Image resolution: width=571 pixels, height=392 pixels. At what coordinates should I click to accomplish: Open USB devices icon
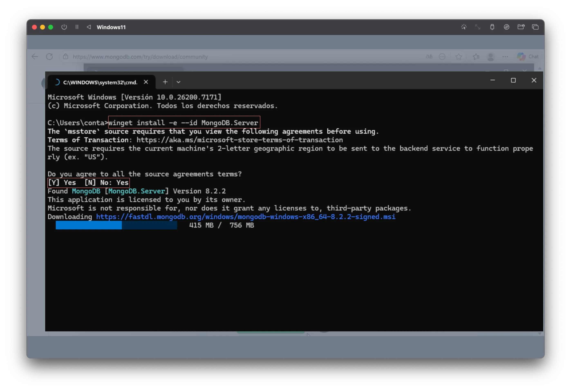coord(492,27)
